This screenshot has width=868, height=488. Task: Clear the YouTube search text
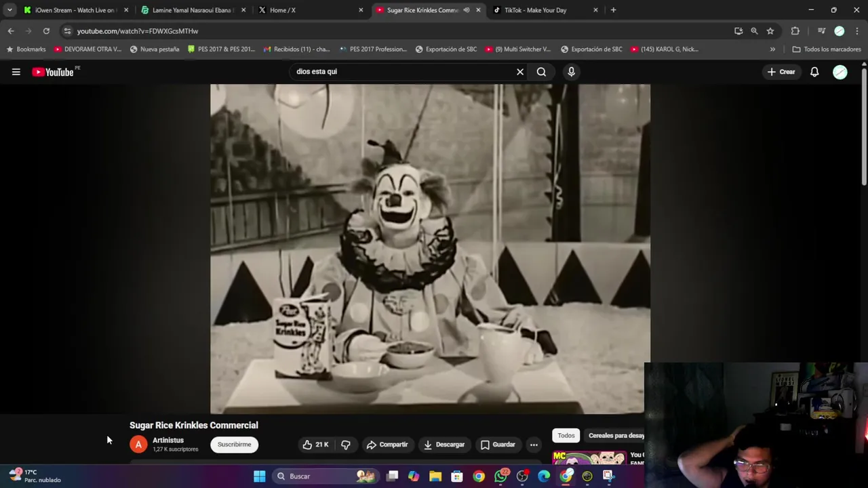pos(520,72)
